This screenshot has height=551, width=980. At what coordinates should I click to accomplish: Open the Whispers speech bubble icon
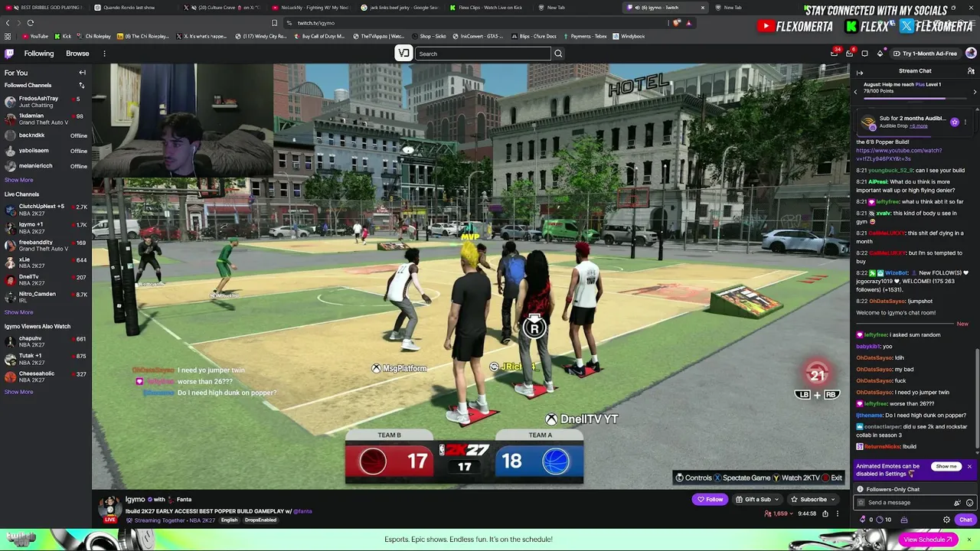[864, 54]
